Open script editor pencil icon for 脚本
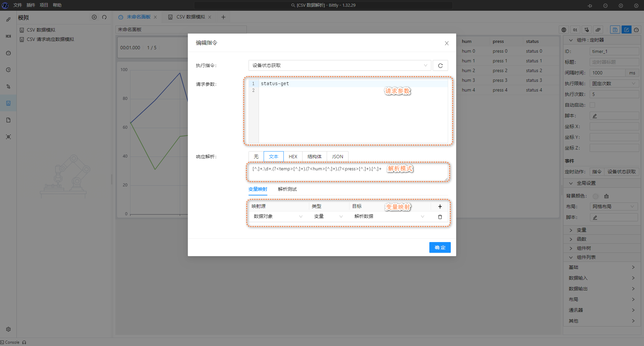The height and width of the screenshot is (346, 644). pos(595,116)
